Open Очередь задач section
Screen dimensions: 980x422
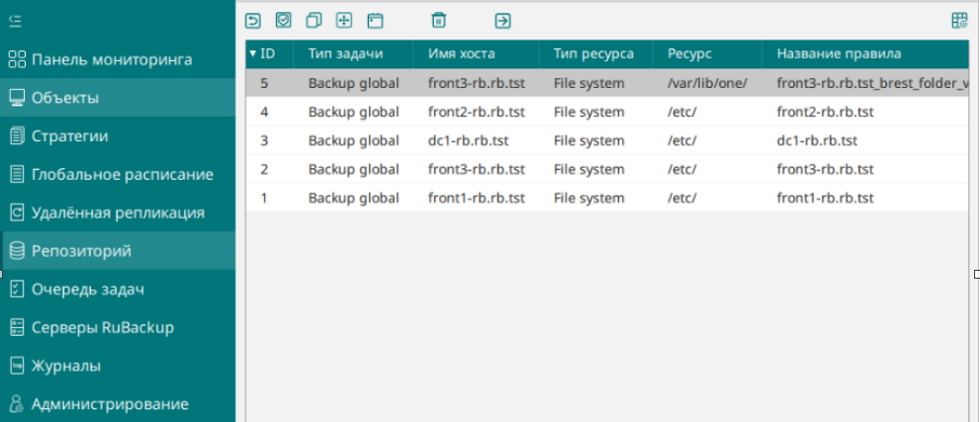118,289
